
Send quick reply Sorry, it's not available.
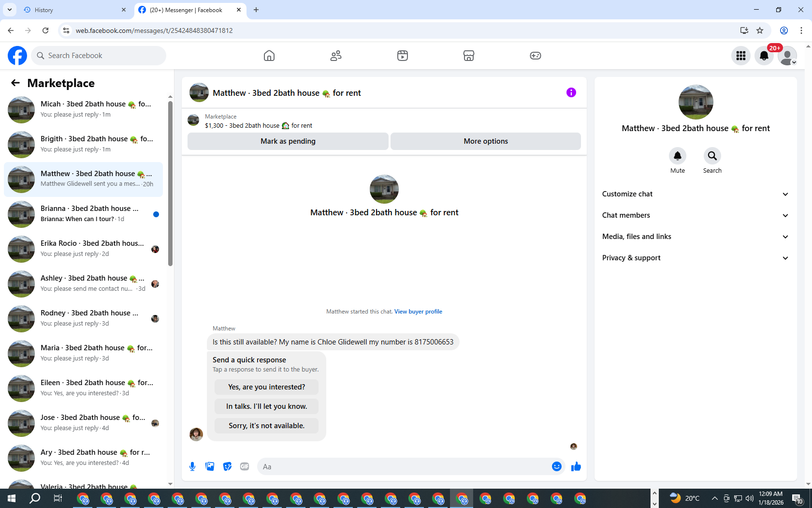[267, 426]
